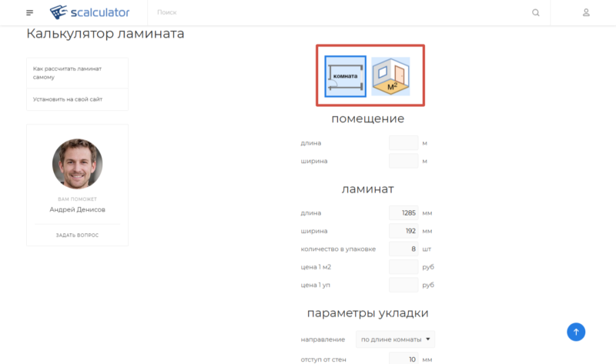Open the hamburger menu icon
Image resolution: width=616 pixels, height=364 pixels.
tap(29, 13)
